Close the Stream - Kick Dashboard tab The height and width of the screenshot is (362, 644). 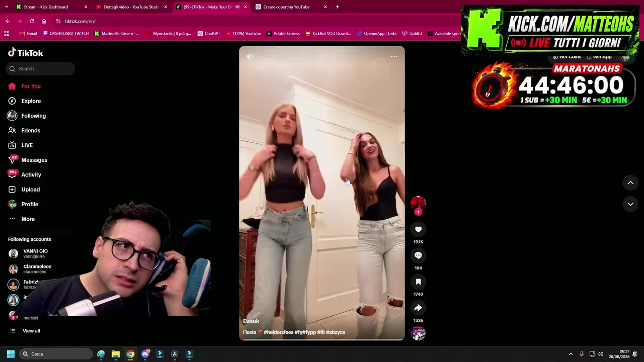[86, 7]
